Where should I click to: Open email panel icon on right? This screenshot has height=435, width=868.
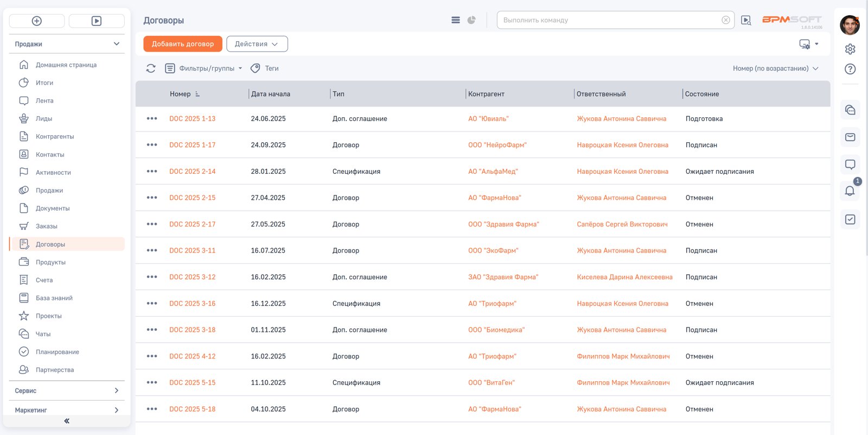pyautogui.click(x=850, y=137)
